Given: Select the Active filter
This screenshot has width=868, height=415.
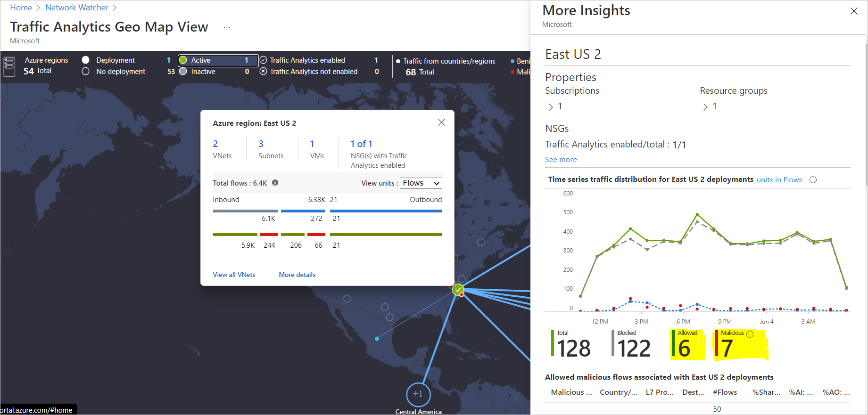Looking at the screenshot, I should click(x=218, y=60).
